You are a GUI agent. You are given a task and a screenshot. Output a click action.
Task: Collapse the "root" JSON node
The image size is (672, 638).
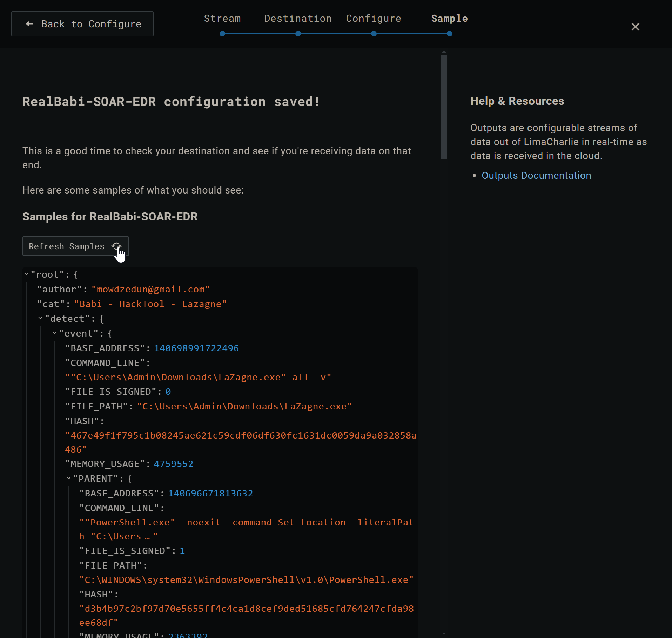click(x=26, y=274)
